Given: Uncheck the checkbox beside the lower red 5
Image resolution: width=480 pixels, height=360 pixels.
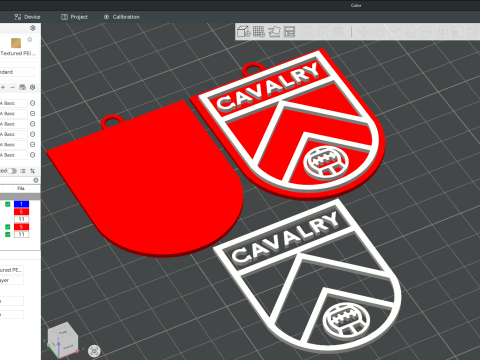Looking at the screenshot, I should pyautogui.click(x=8, y=227).
